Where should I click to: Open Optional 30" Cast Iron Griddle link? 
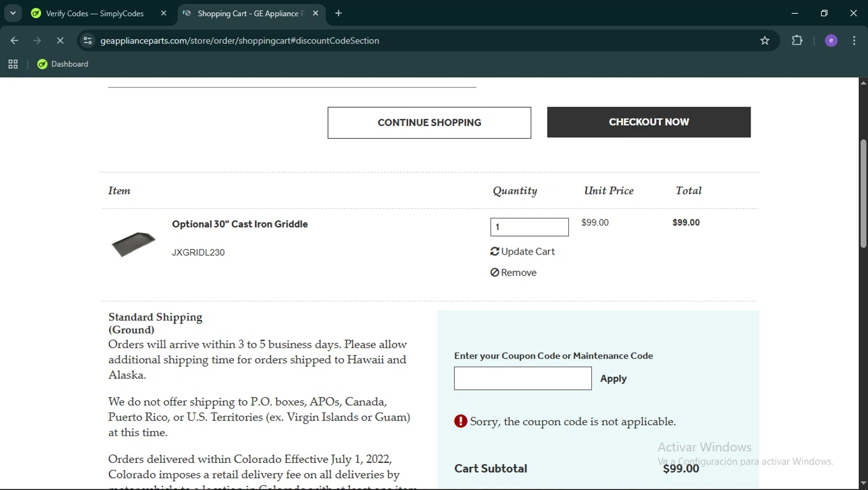(240, 224)
